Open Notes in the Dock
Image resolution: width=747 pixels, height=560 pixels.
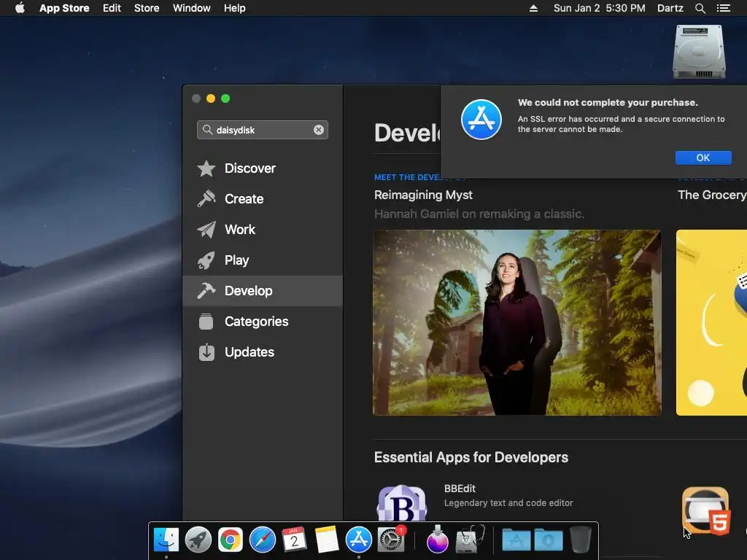click(x=326, y=540)
